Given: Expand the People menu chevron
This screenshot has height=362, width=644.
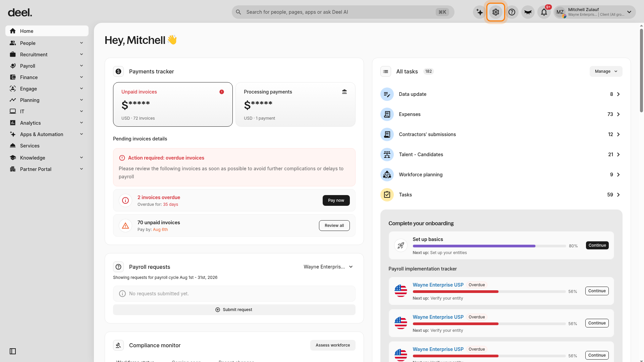Looking at the screenshot, I should [x=82, y=43].
